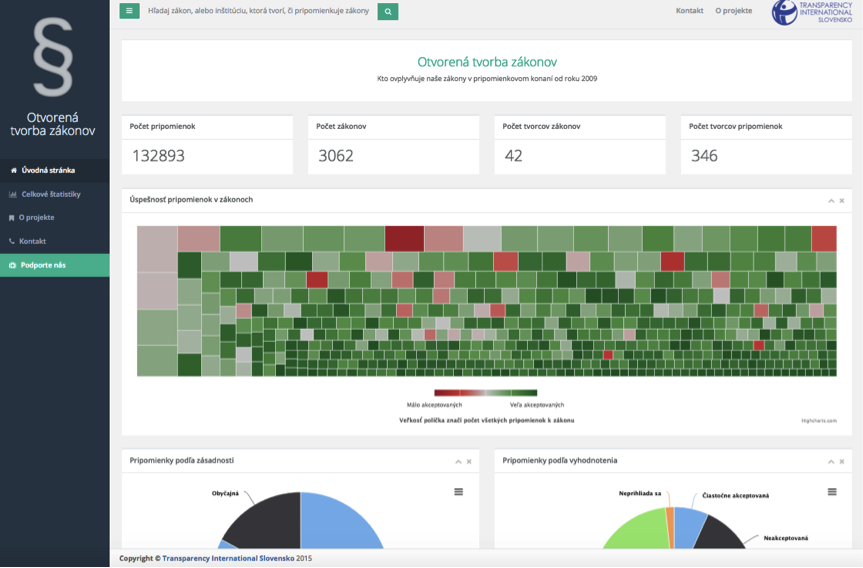The width and height of the screenshot is (863, 568).
Task: Click the Čiastočne akceptovaná pie chart label
Action: pyautogui.click(x=735, y=495)
